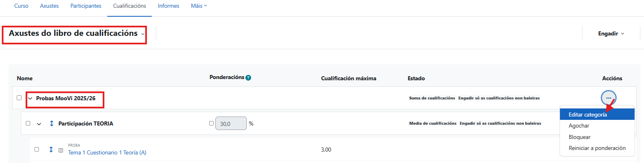Open the Tema 1 Cuestionario 1 Teoría (A) link
Image resolution: width=644 pixels, height=163 pixels.
(x=107, y=152)
